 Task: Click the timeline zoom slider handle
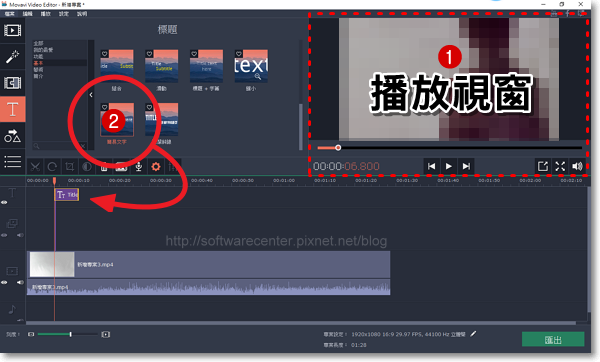pos(71,334)
